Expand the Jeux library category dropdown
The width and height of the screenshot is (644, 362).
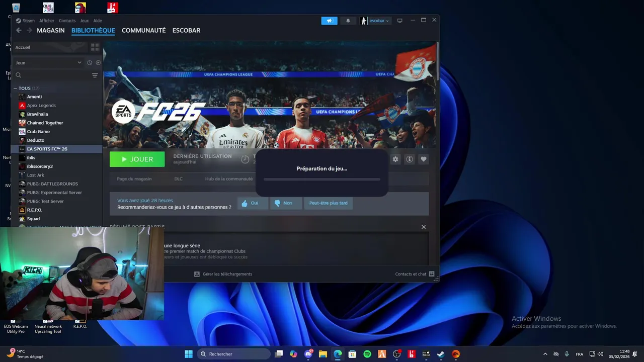point(48,63)
